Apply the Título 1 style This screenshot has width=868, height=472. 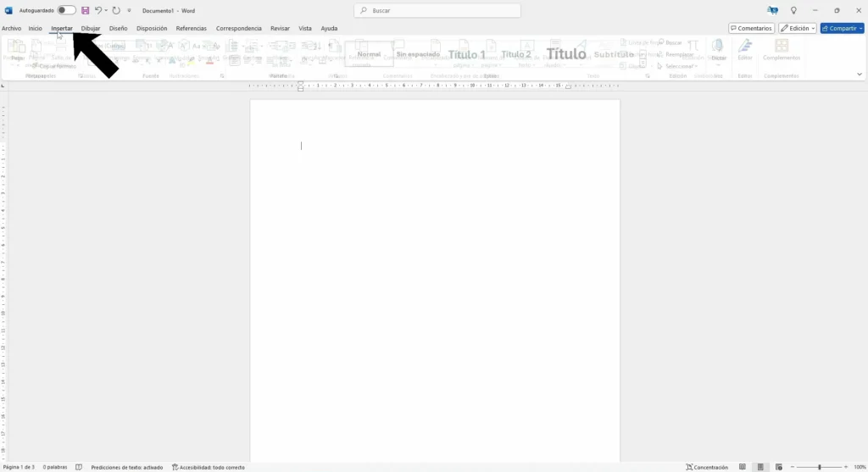pos(467,54)
